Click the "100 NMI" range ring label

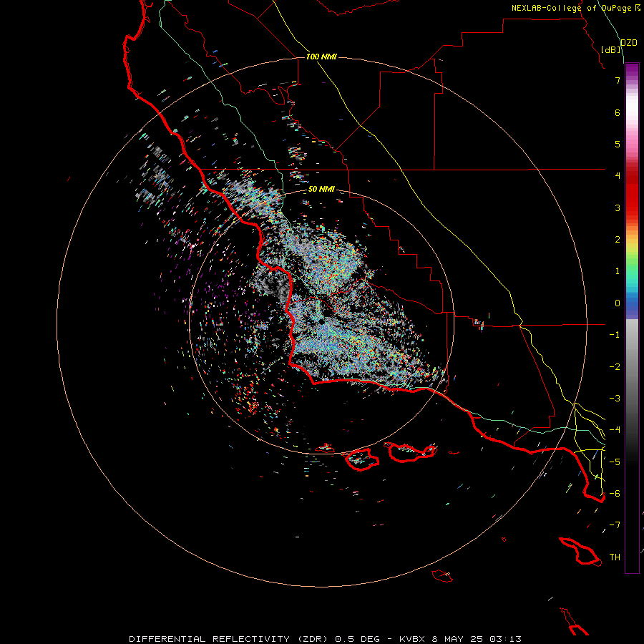tap(321, 57)
